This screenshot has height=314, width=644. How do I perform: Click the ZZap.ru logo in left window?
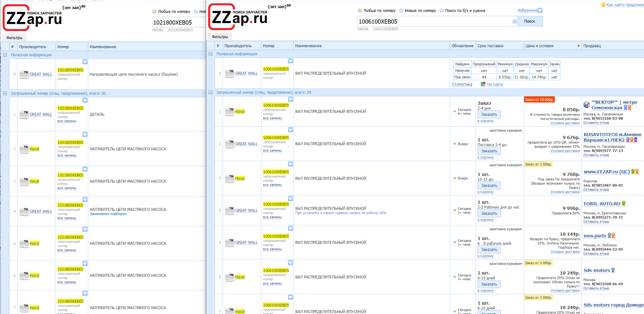(32, 18)
